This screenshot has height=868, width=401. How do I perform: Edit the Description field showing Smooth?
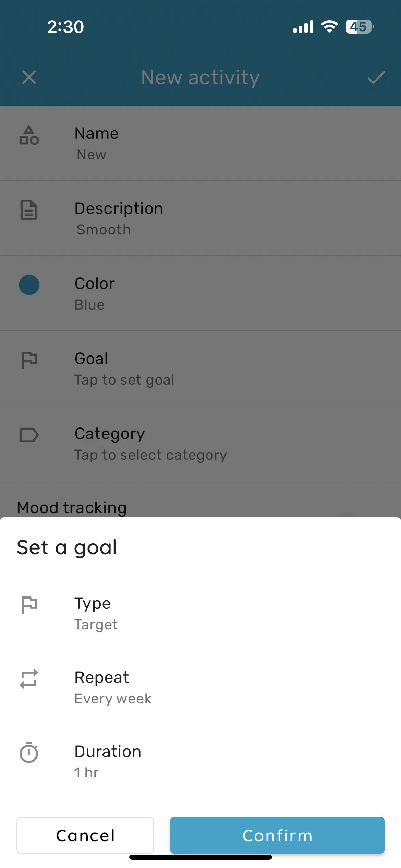200,218
